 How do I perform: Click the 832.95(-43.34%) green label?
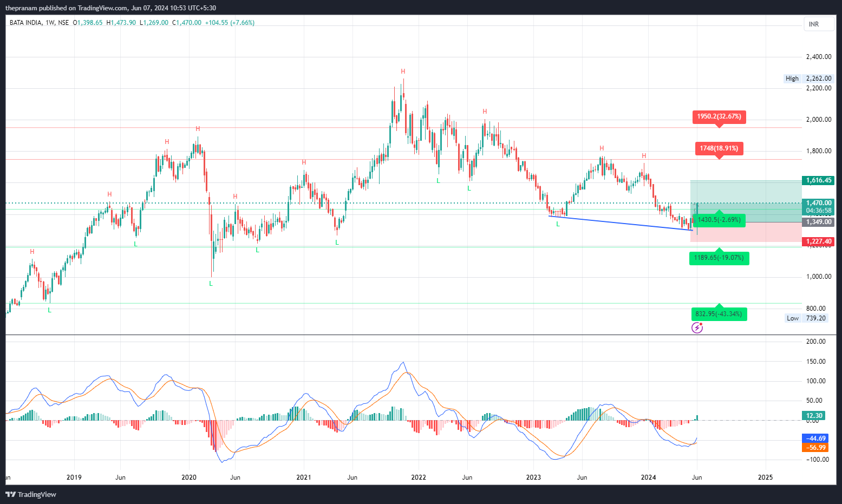[719, 314]
